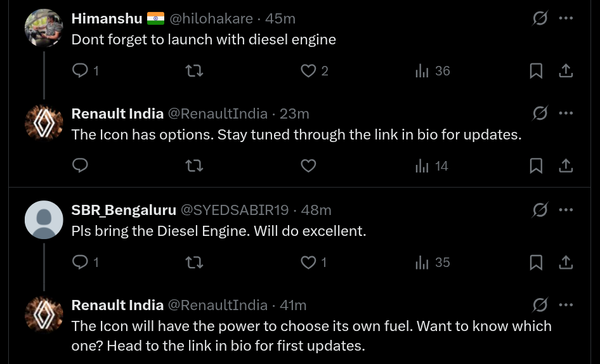Like Himanshu's diesel engine tweet
Viewport: 600px width, 364px height.
[x=308, y=71]
